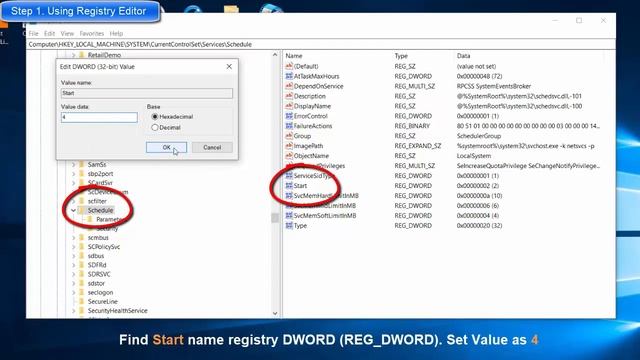Collapse the Schedule key
640x360 pixels.
[73, 210]
